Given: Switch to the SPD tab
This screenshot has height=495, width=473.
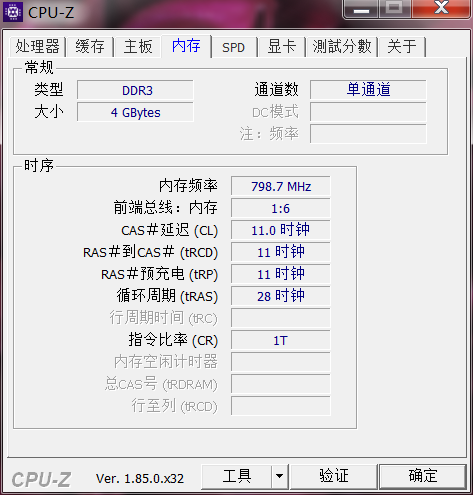Looking at the screenshot, I should tap(233, 47).
